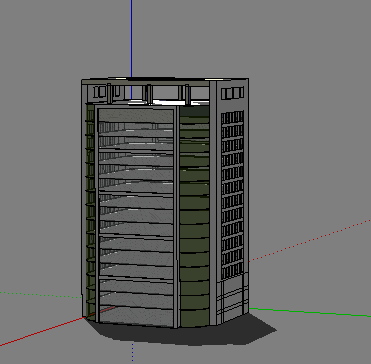
Task: Click the solid green axis line
Action: [x=310, y=312]
